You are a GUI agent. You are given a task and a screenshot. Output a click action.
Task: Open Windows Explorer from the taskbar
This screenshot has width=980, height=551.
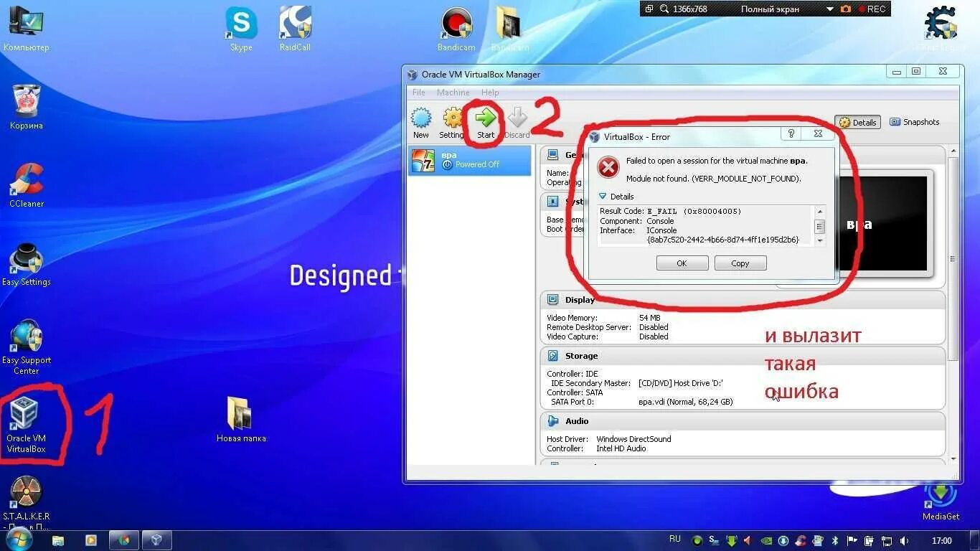coord(58,540)
